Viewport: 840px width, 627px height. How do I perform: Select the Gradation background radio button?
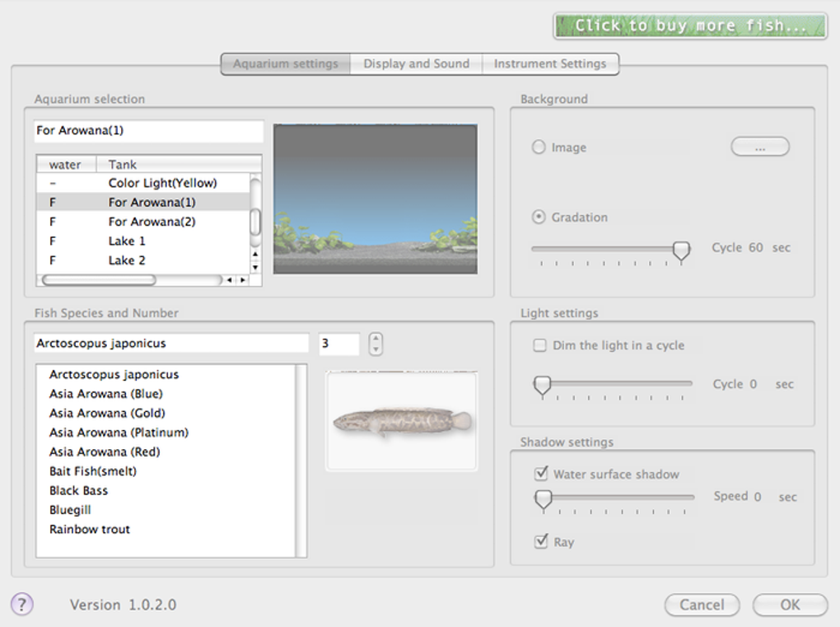click(x=539, y=217)
